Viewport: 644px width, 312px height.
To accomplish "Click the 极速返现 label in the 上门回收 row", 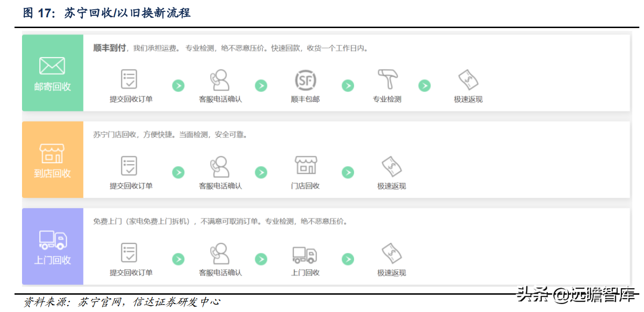I will pyautogui.click(x=392, y=273).
